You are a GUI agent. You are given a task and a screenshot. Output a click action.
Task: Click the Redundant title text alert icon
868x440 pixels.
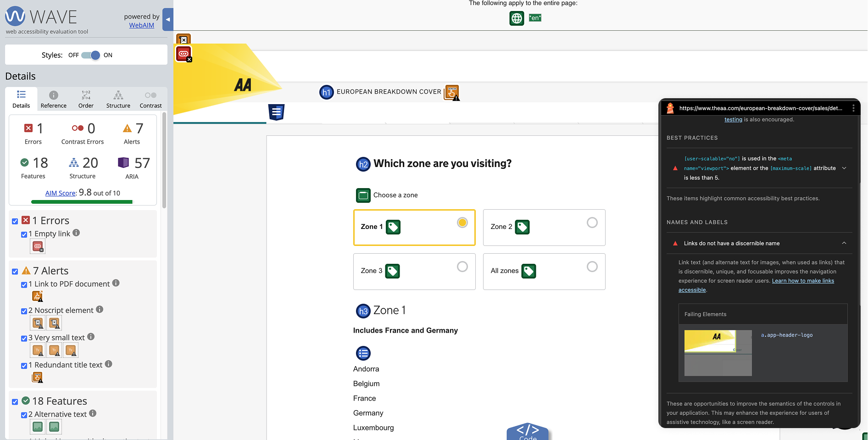[37, 377]
